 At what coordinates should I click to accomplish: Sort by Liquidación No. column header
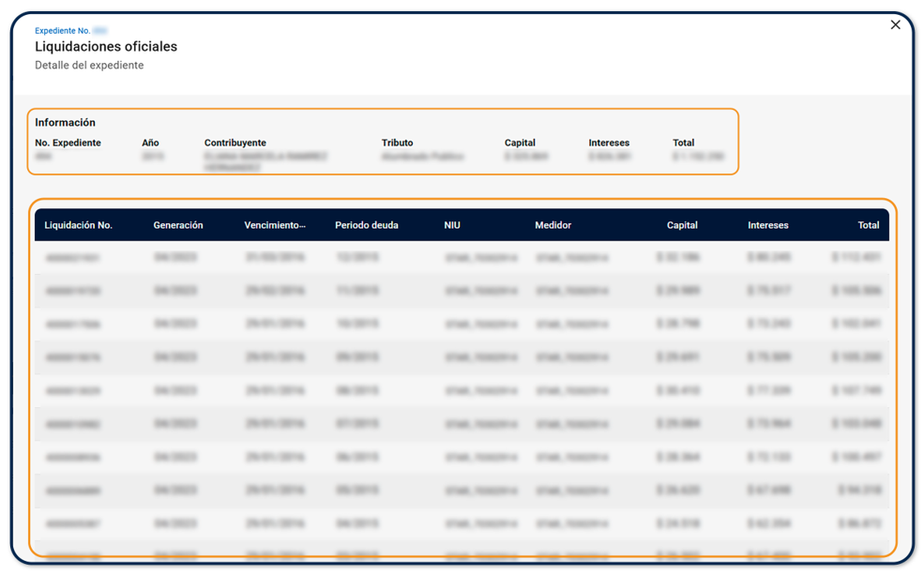coord(78,225)
